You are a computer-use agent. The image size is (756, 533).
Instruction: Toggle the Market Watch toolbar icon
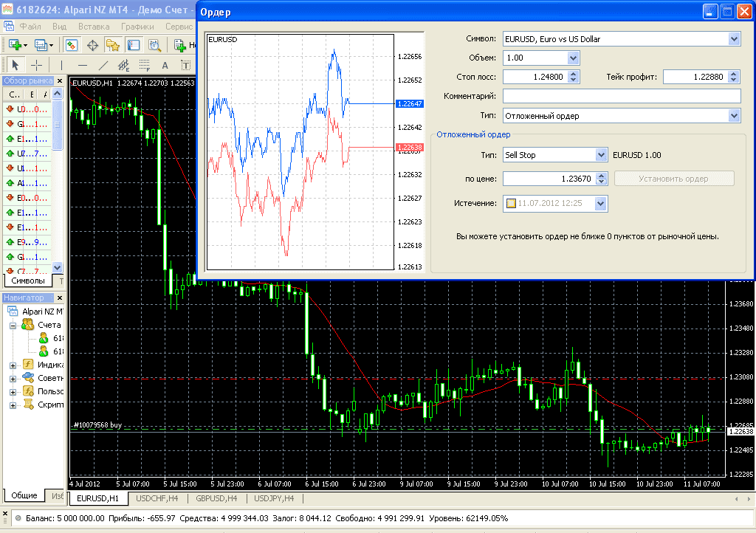(72, 45)
